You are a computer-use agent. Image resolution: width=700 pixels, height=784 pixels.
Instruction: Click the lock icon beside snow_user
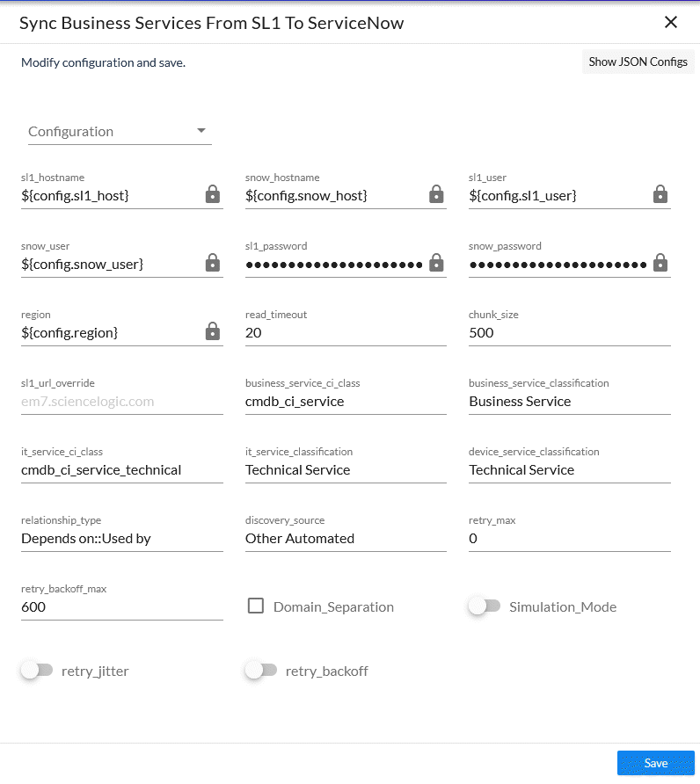[213, 264]
